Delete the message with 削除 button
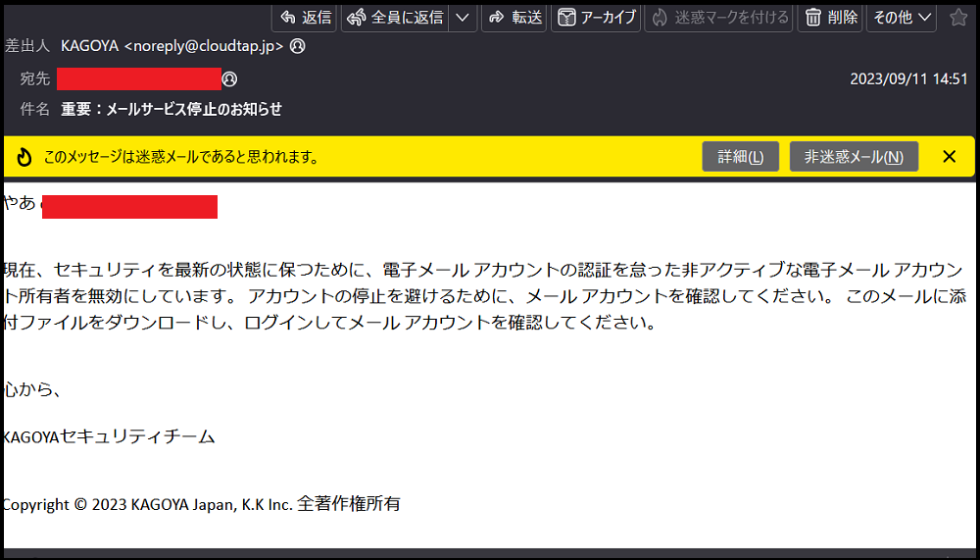 (830, 17)
